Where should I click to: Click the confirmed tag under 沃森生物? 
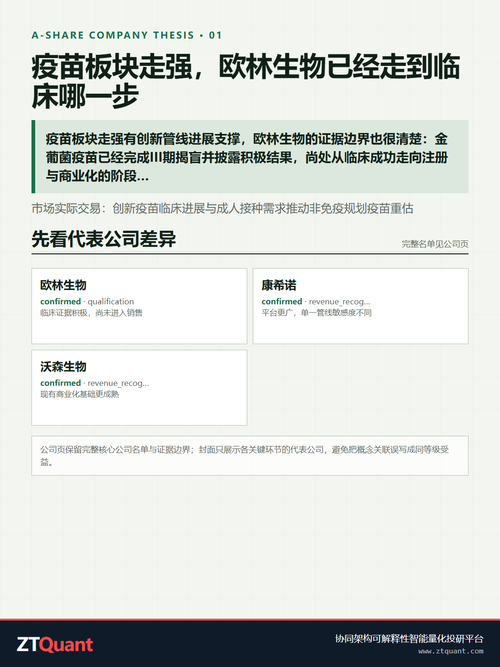pos(60,383)
